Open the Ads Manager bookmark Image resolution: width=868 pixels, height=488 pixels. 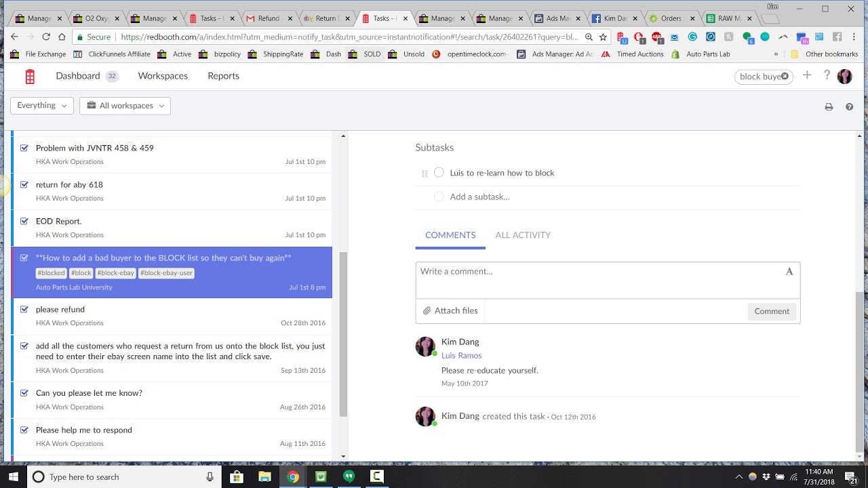(555, 54)
